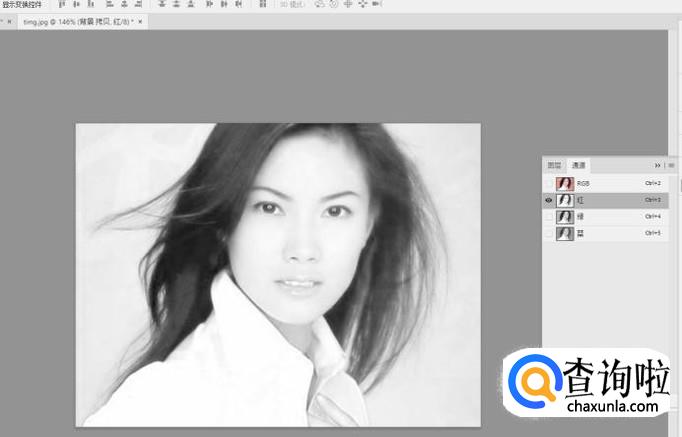This screenshot has height=437, width=682.
Task: Click the align bottom edges icon
Action: [x=91, y=4]
